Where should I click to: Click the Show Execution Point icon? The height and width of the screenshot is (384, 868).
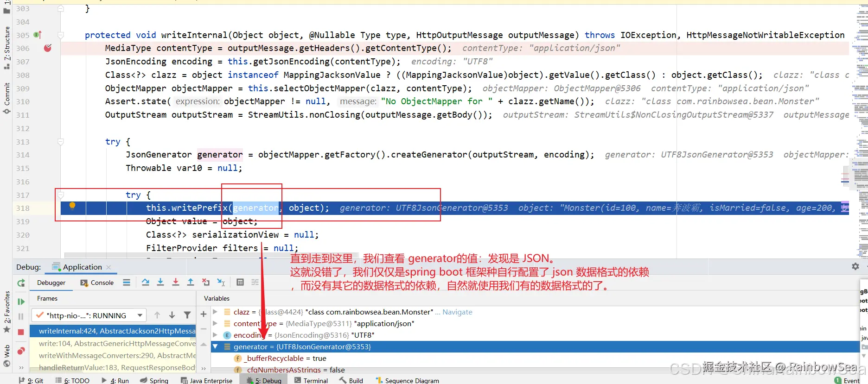(x=127, y=283)
